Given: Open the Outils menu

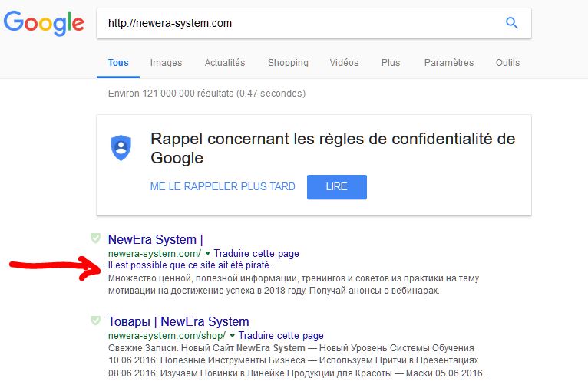Looking at the screenshot, I should tap(507, 63).
